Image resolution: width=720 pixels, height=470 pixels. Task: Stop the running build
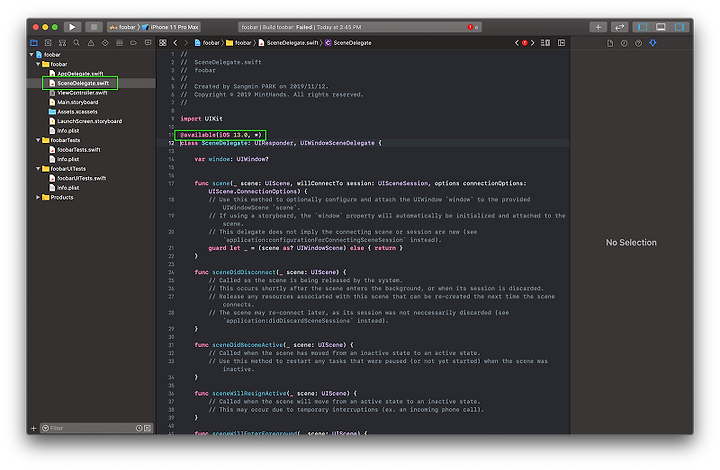click(x=93, y=27)
